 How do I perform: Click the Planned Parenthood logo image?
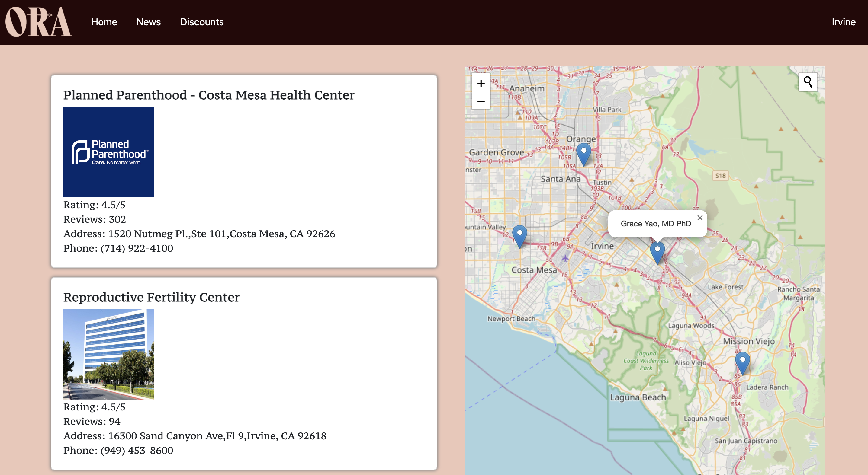pos(108,152)
